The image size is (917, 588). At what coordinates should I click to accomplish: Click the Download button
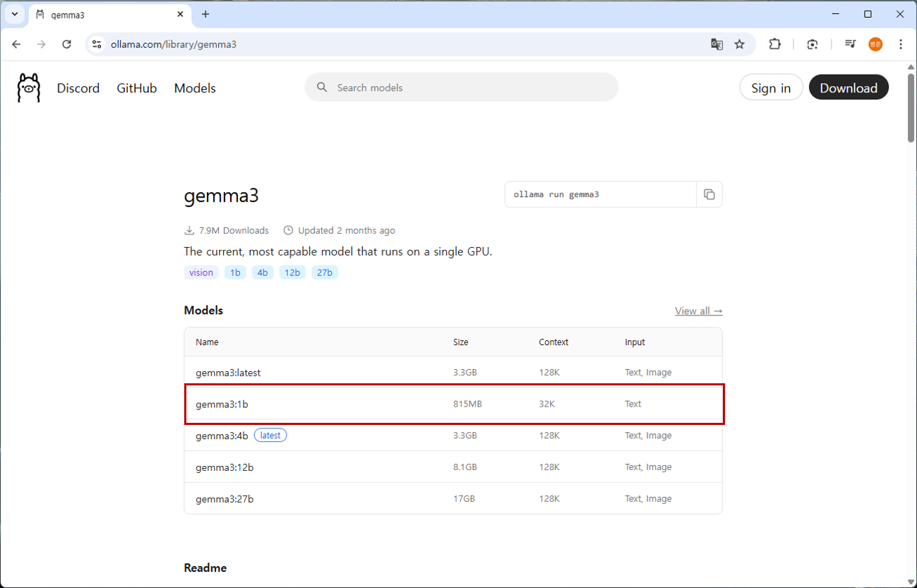pos(849,88)
